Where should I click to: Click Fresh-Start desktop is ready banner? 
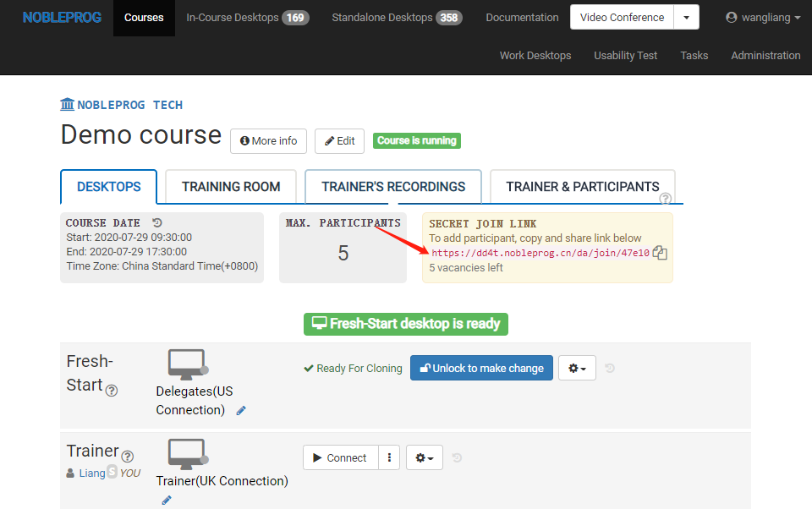pos(405,324)
